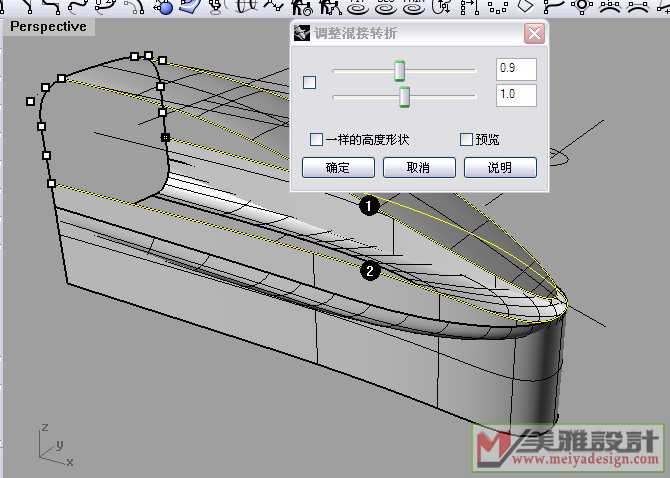670x478 pixels.
Task: Click the blue surface toolbar icon
Action: pos(191,6)
